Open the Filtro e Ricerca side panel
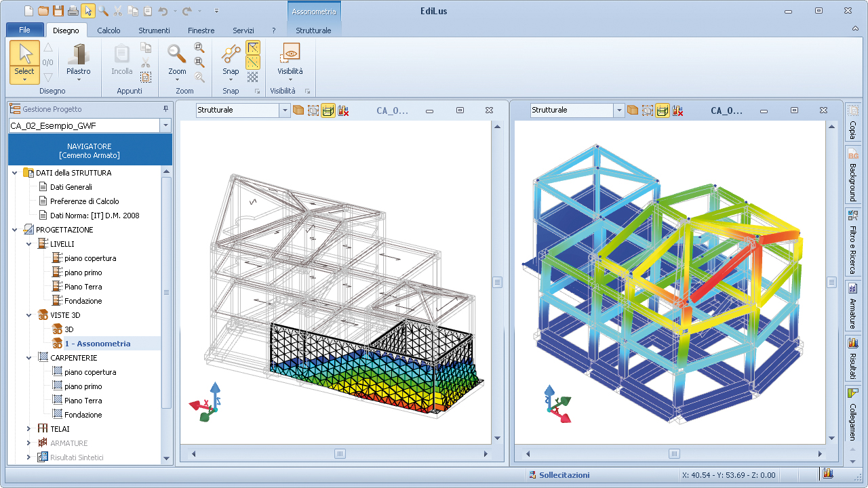The width and height of the screenshot is (868, 488). click(x=852, y=242)
